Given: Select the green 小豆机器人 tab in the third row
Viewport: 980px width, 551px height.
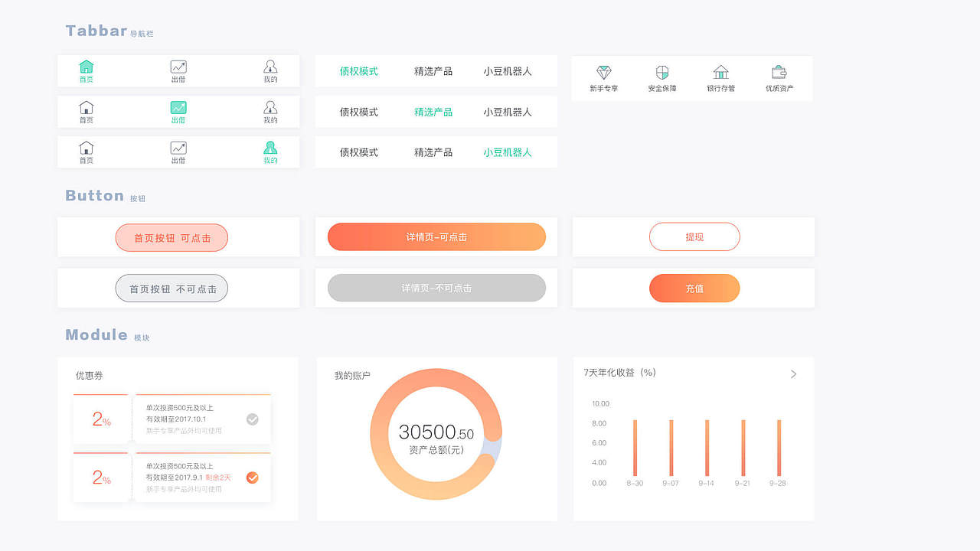Looking at the screenshot, I should pos(508,152).
